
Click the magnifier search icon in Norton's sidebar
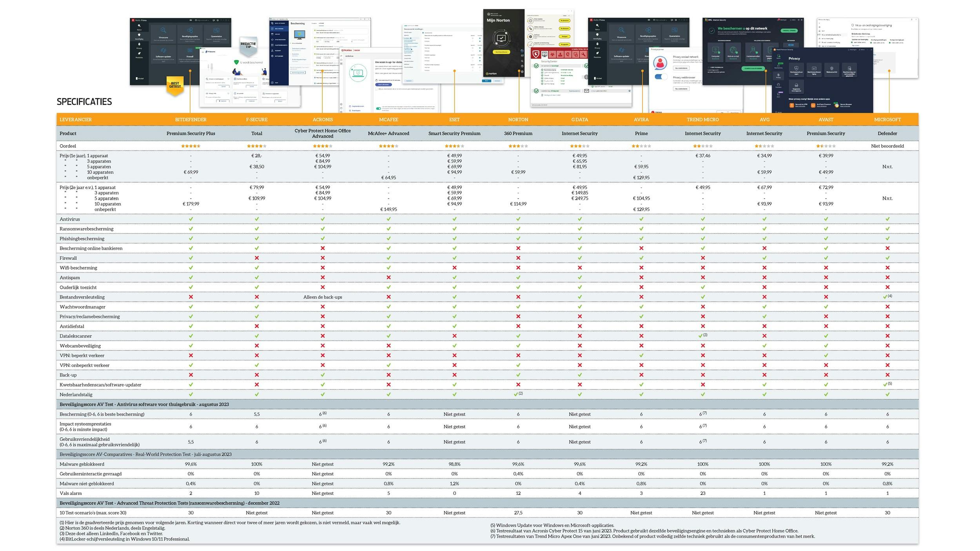(x=522, y=61)
